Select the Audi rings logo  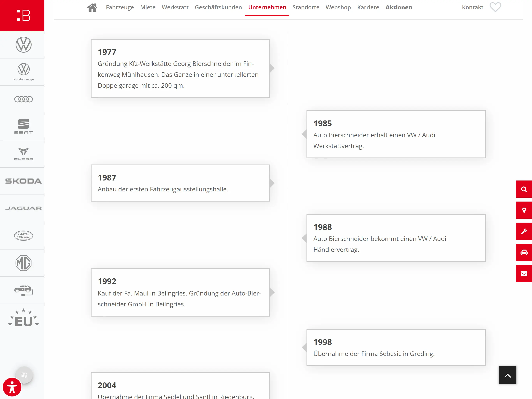tap(23, 99)
